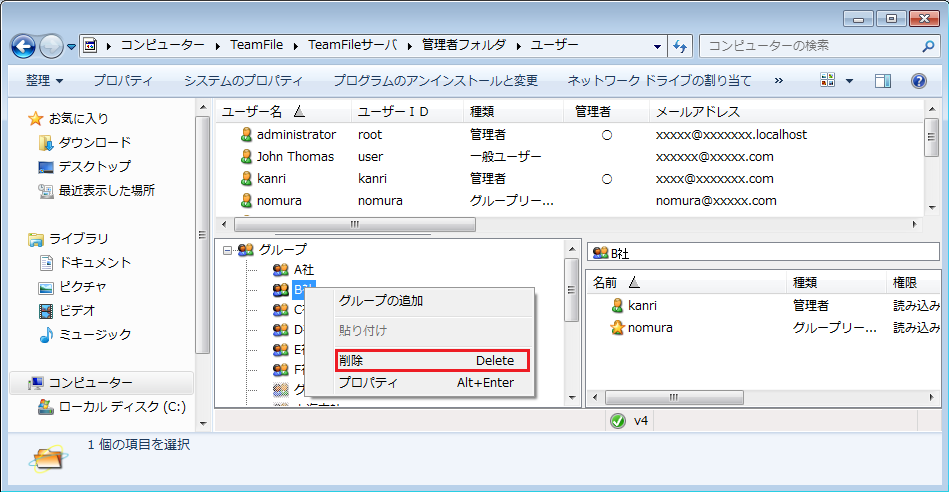Click the back navigation arrow button
This screenshot has height=492, width=949.
point(24,46)
